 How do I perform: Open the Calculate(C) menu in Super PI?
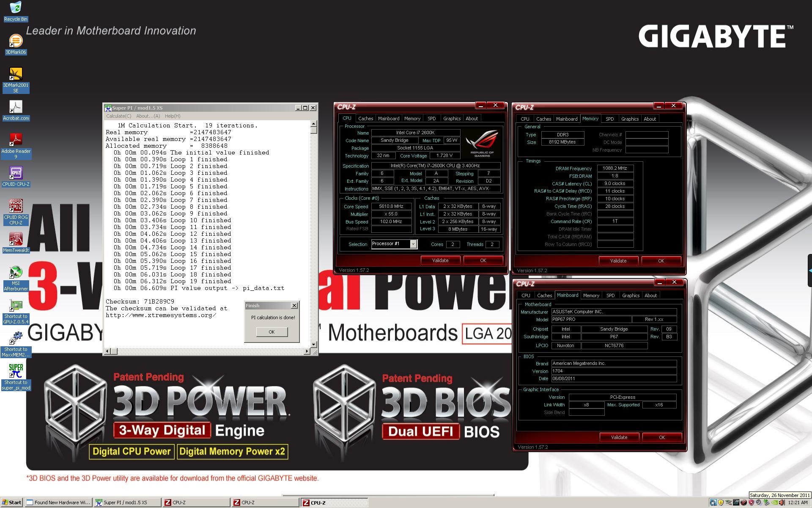tap(118, 116)
